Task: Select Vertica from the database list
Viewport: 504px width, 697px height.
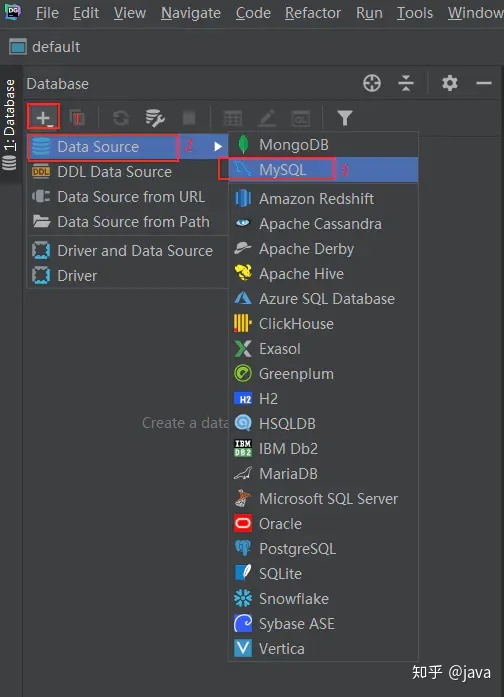Action: coord(324,648)
